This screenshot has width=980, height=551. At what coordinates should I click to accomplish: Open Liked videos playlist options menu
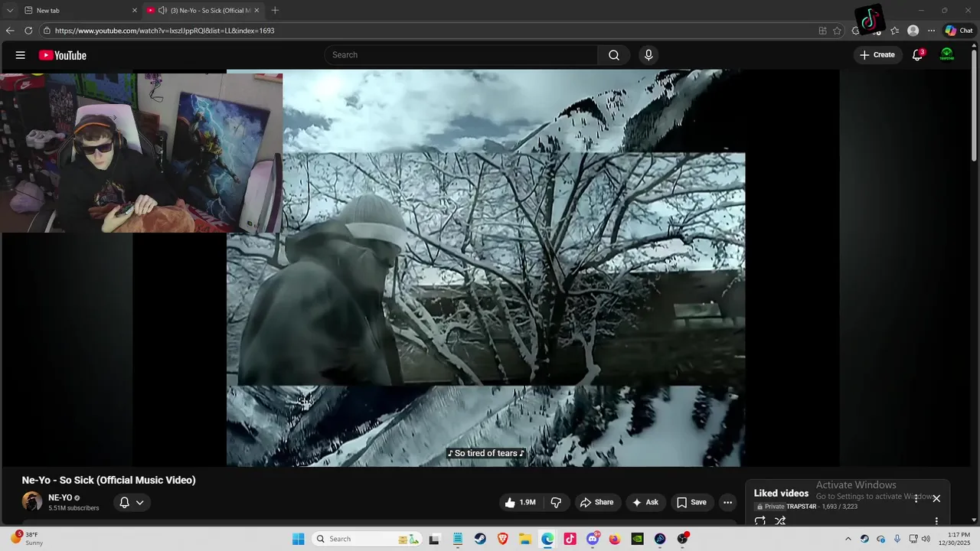[x=936, y=521]
